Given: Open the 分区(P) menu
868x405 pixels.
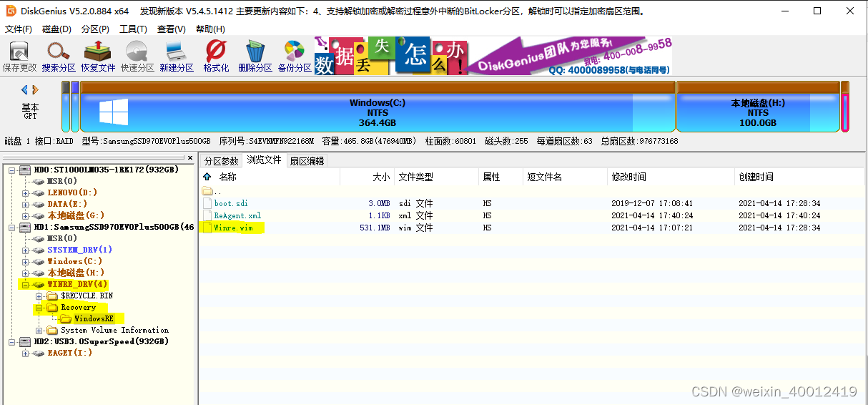Looking at the screenshot, I should pyautogui.click(x=95, y=29).
